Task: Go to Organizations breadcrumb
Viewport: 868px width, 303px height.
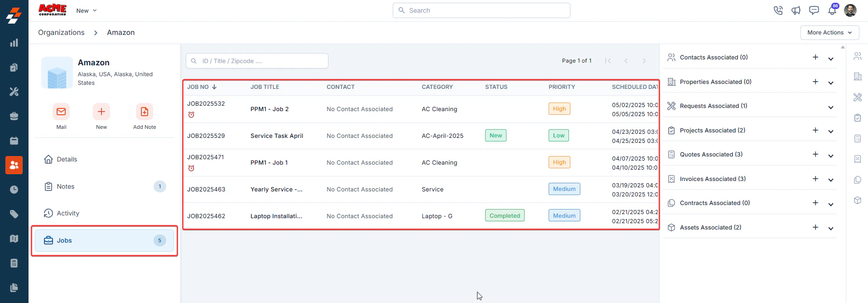Action: [61, 33]
